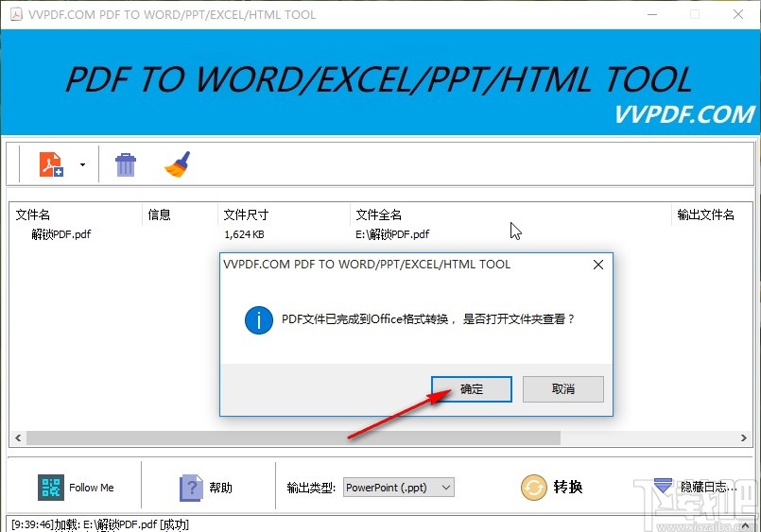Click the E:\解锁PDF.pdf full path cell

click(392, 234)
